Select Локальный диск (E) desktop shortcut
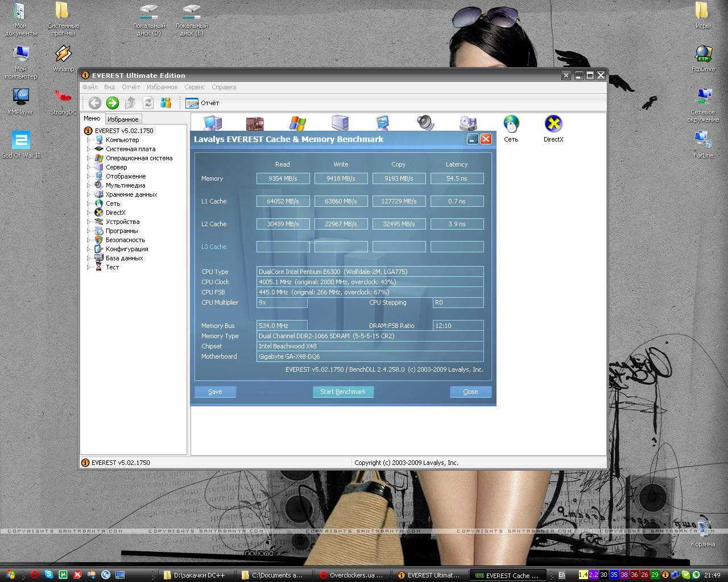Image resolution: width=728 pixels, height=582 pixels. pos(192,19)
